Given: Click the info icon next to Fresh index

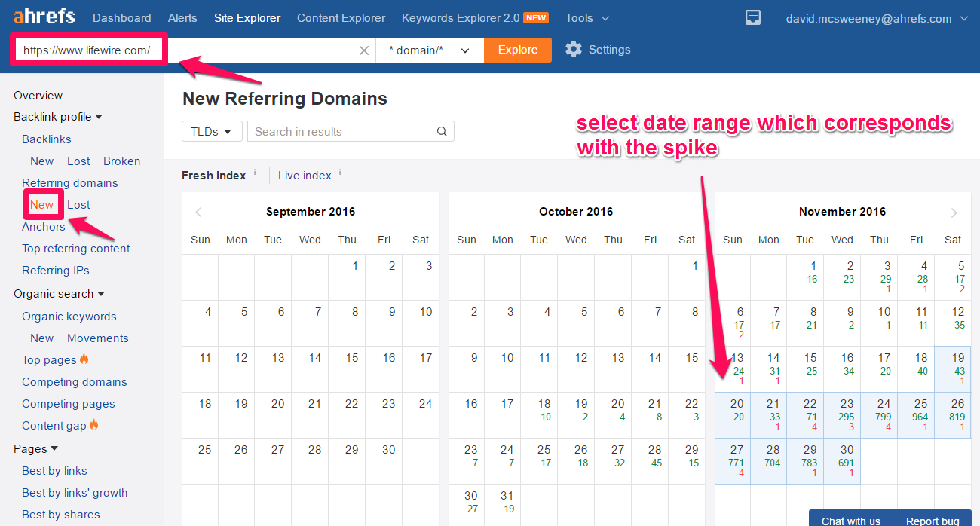Looking at the screenshot, I should (x=255, y=173).
